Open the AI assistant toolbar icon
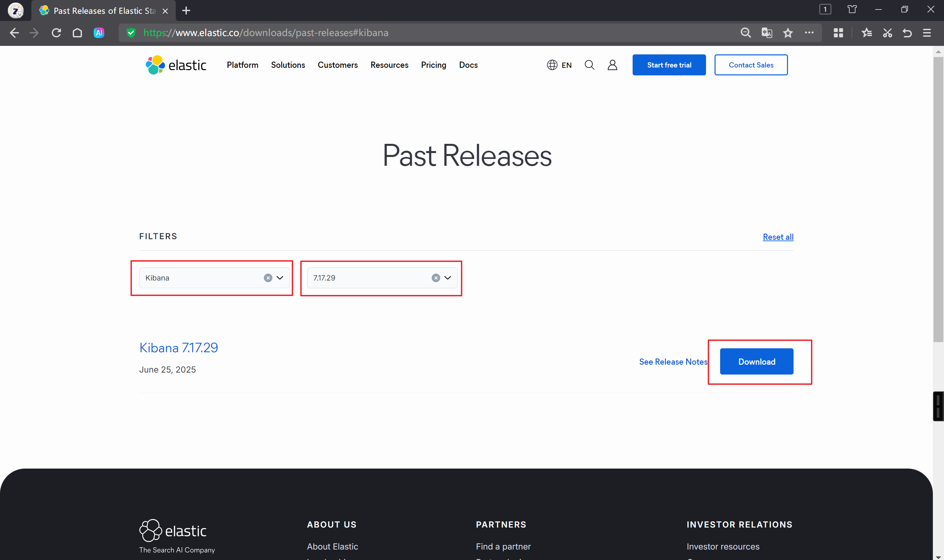The height and width of the screenshot is (560, 944). point(99,33)
